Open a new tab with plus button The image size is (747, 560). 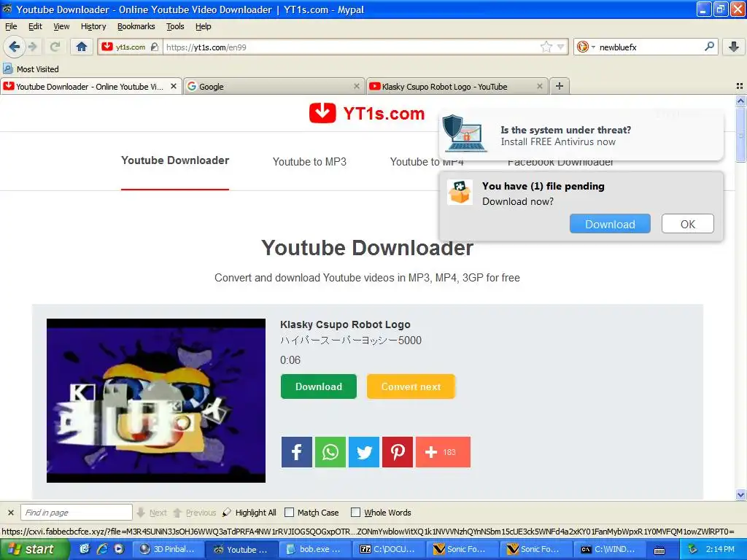click(560, 86)
